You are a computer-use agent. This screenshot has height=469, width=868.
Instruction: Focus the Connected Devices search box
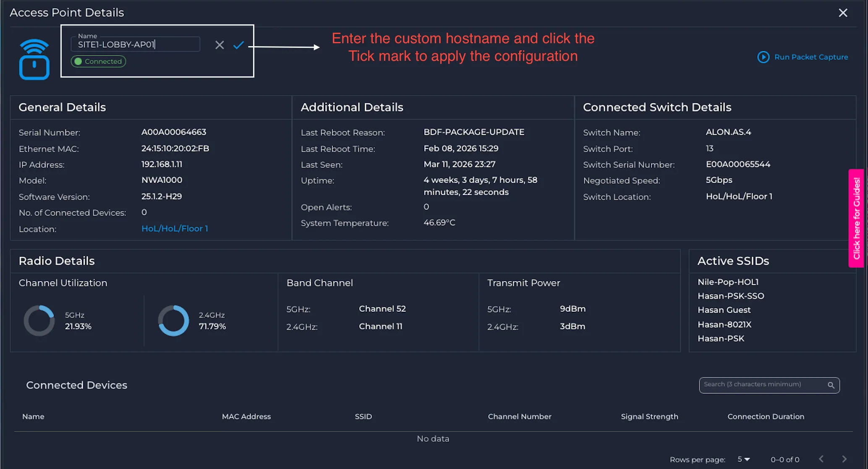(769, 385)
